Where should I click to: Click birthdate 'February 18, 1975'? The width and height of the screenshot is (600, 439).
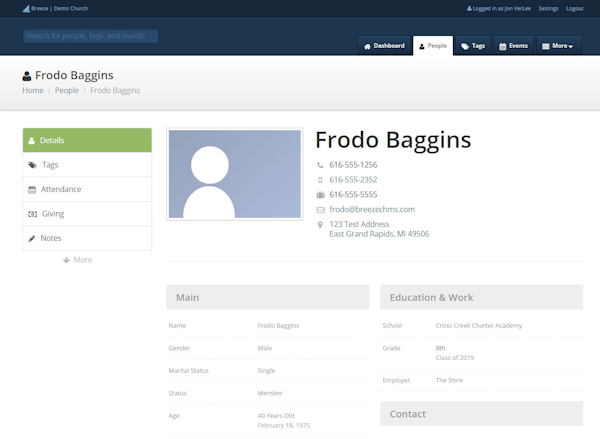tap(284, 426)
